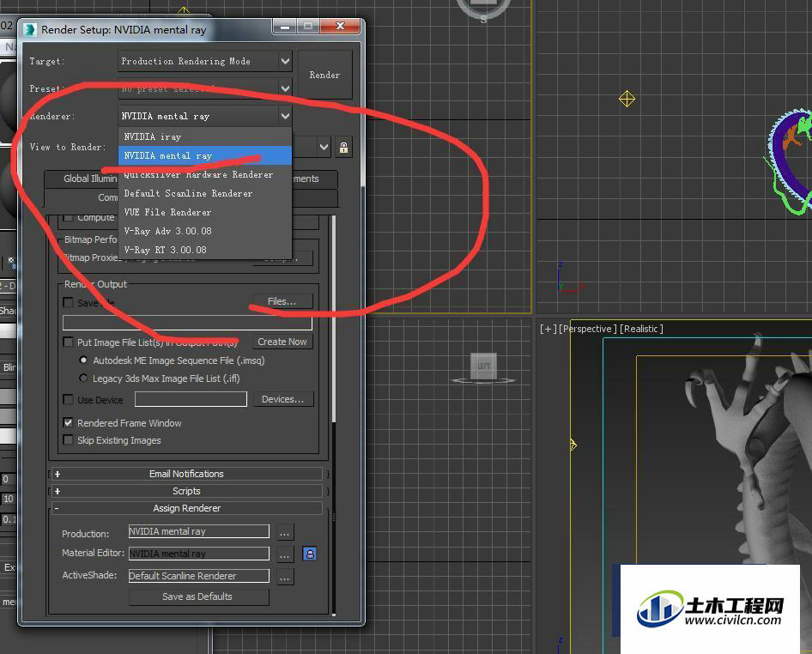Click Save as Defaults
812x654 pixels.
tap(199, 596)
